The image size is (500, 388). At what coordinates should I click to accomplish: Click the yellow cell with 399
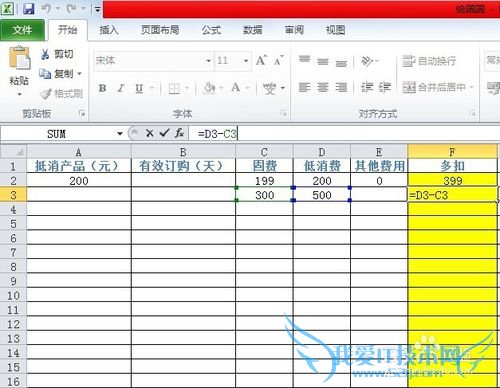[x=452, y=181]
